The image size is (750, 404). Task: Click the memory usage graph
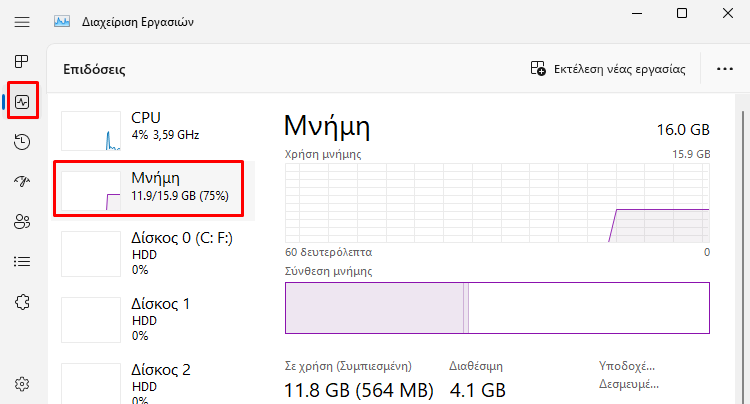497,203
